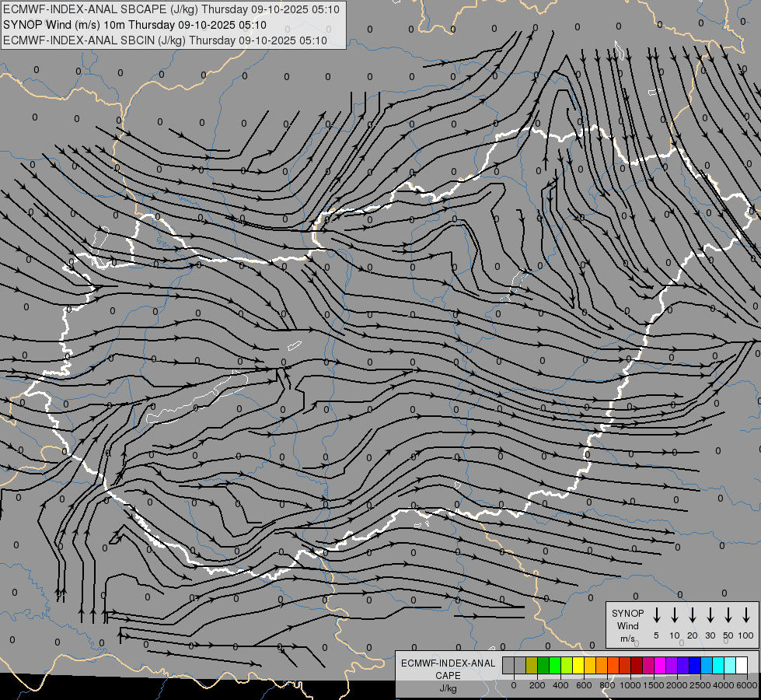This screenshot has width=761, height=700.
Task: Click the wind arrow above the 20 label
Action: click(693, 615)
